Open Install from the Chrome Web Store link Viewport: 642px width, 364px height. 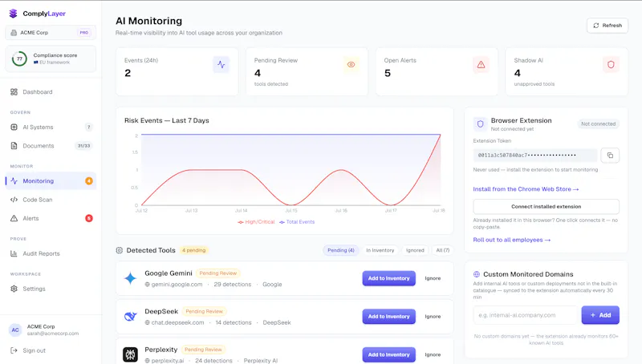[526, 189]
